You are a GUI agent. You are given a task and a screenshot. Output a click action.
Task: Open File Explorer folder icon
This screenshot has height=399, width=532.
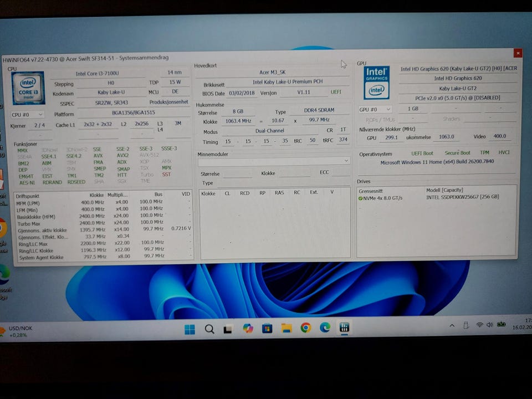(x=287, y=328)
